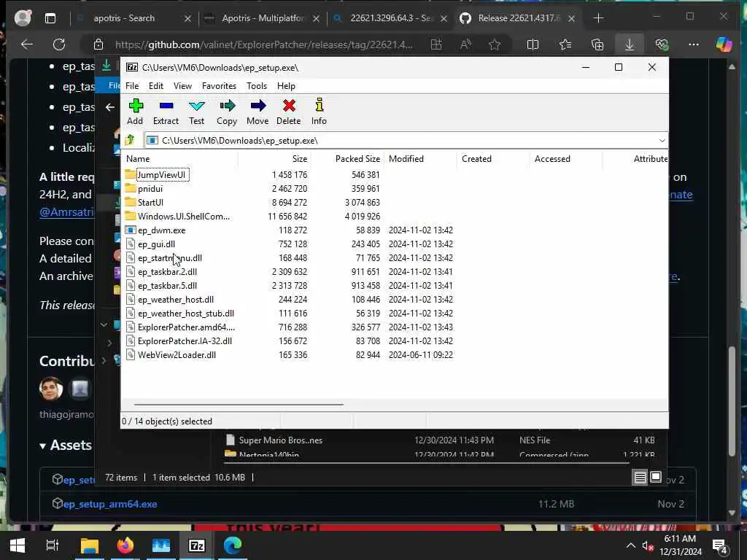
Task: Open the Windows Start menu
Action: click(x=18, y=545)
